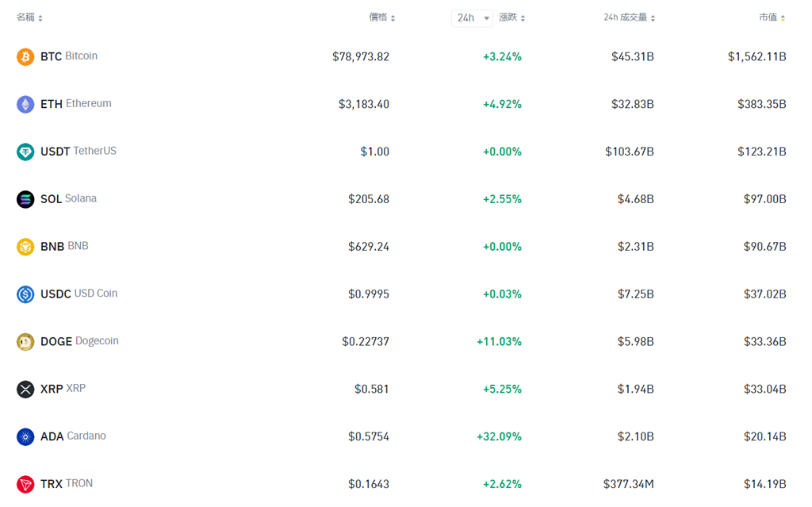The image size is (812, 507).
Task: Open the BTC Bitcoin name link
Action: click(x=69, y=56)
